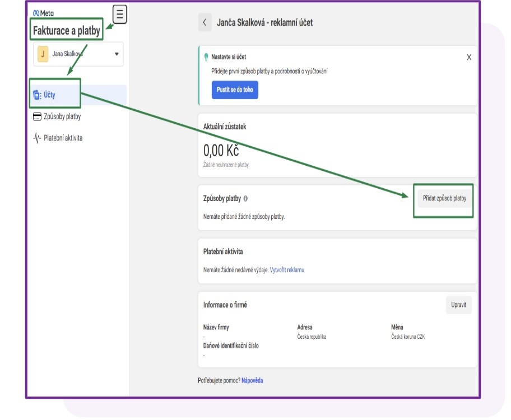511x420 pixels.
Task: Click the back chevron beside the account title
Action: click(205, 22)
